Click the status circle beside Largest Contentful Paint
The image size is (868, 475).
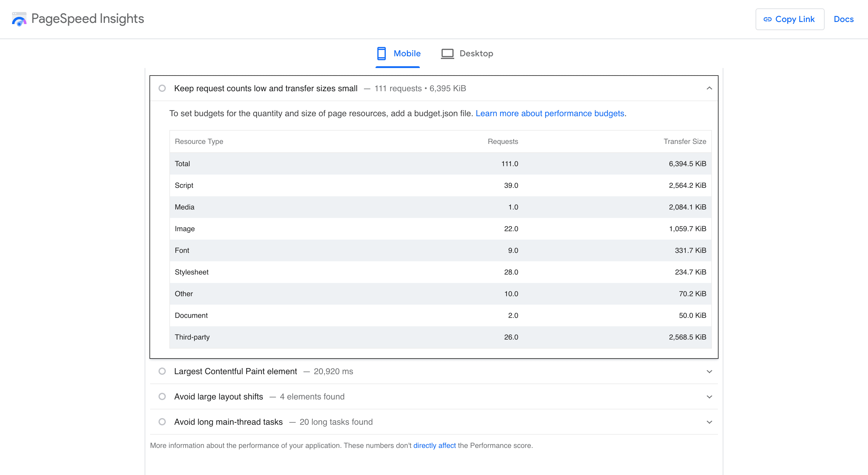coord(162,371)
